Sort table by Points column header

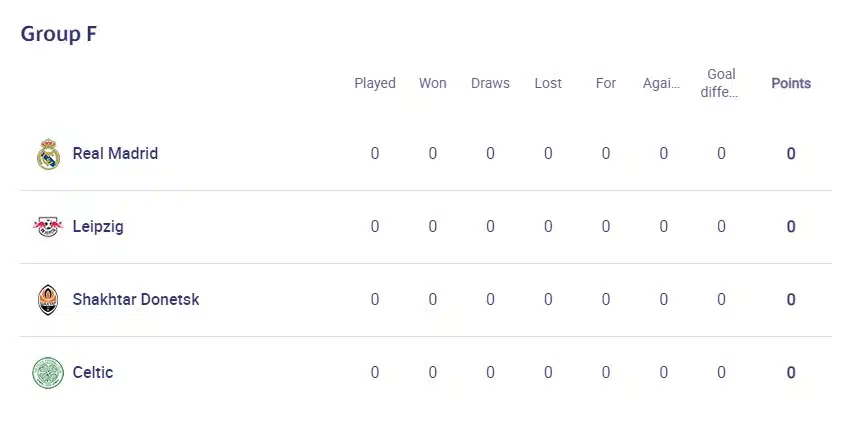click(791, 84)
